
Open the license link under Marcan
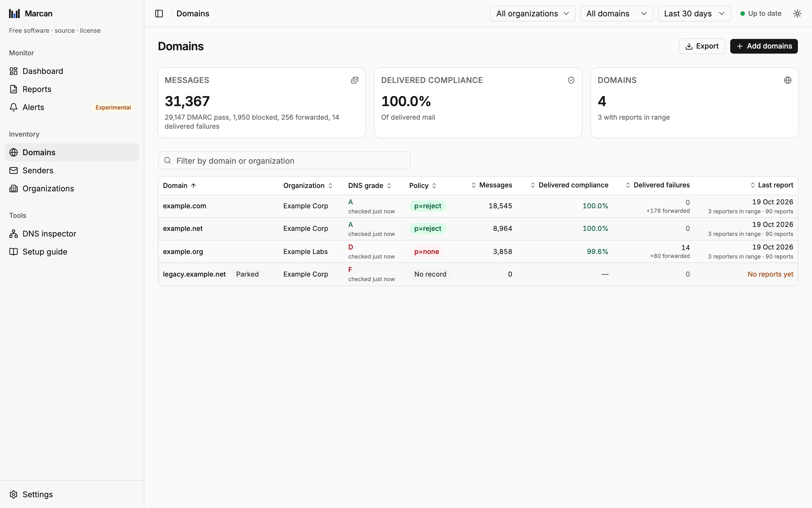tap(90, 30)
